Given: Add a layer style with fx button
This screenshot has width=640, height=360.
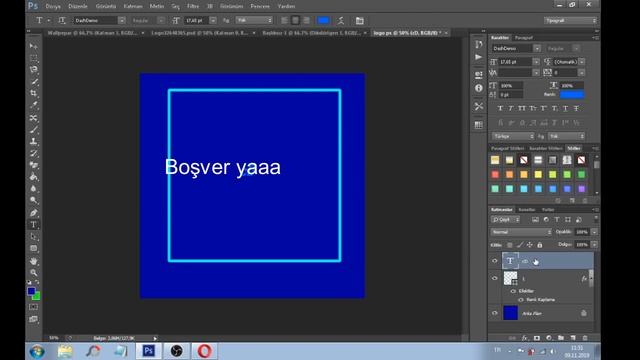Looking at the screenshot, I should [x=524, y=338].
